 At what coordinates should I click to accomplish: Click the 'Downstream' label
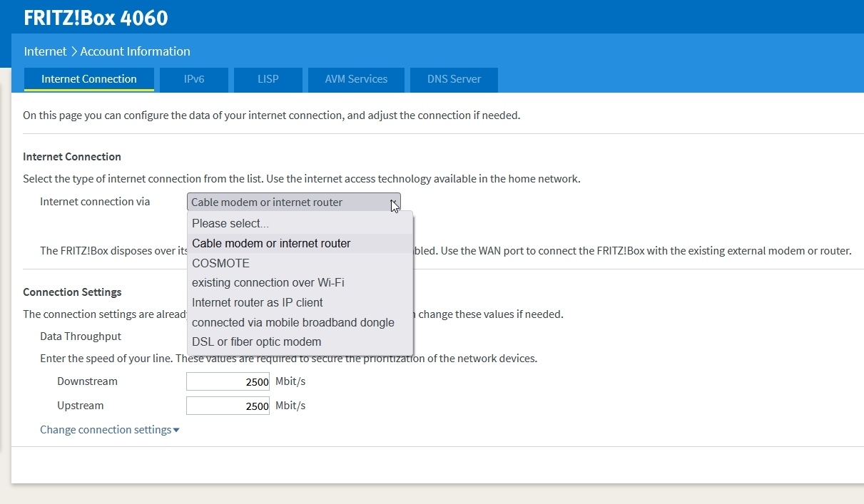tap(87, 381)
